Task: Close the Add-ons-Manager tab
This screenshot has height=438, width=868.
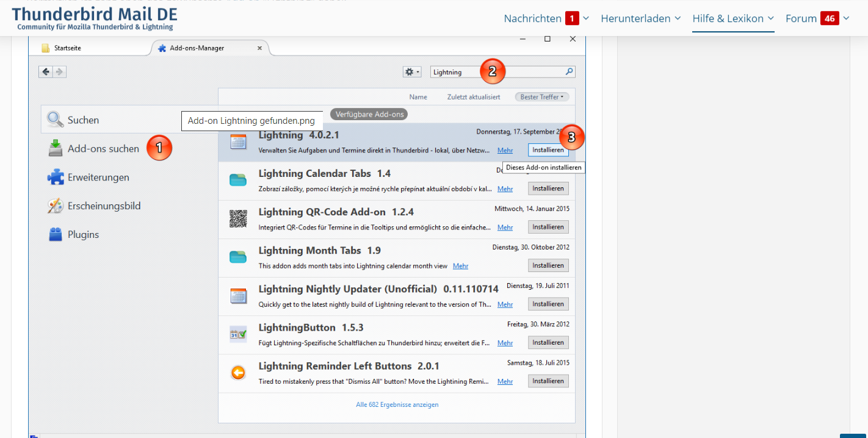Action: (259, 48)
